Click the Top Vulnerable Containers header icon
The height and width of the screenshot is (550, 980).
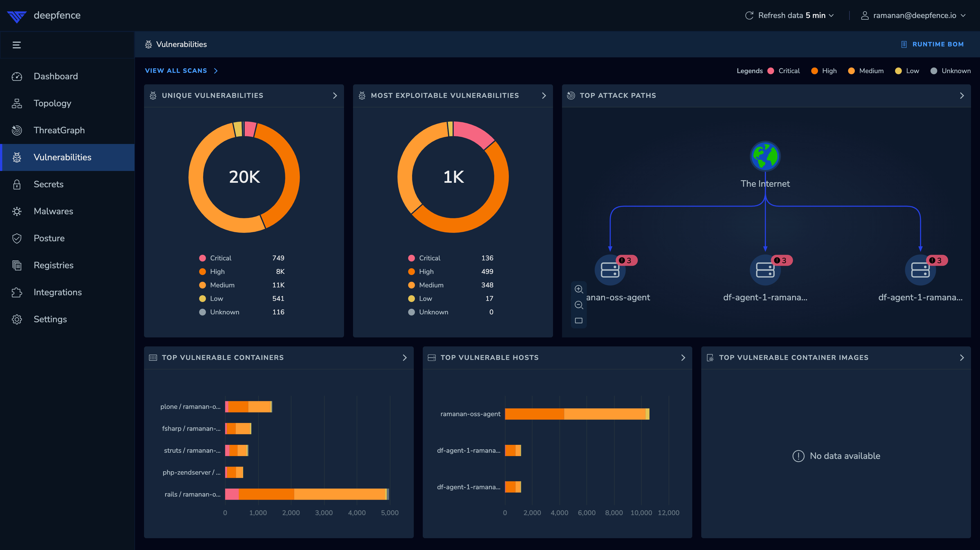(153, 358)
